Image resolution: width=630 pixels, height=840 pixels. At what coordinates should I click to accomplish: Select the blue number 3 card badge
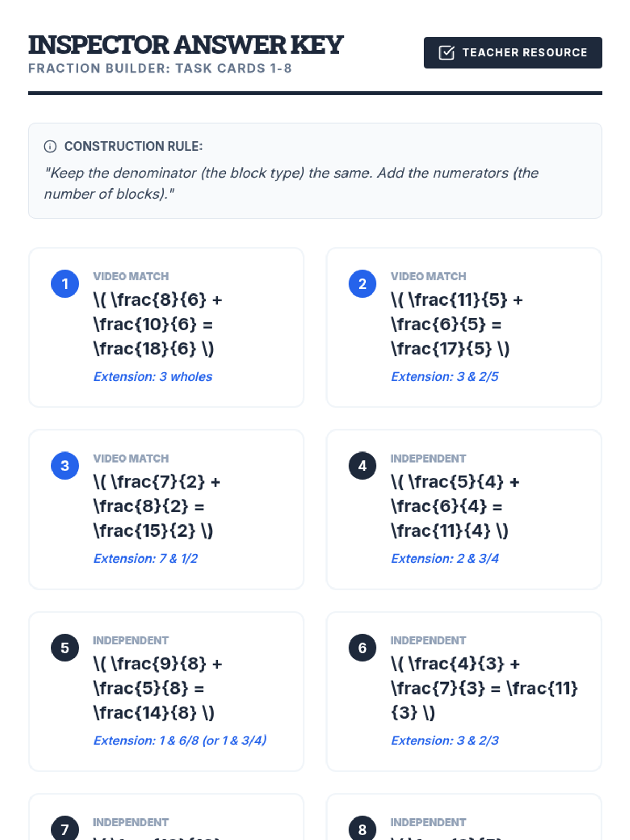[65, 466]
